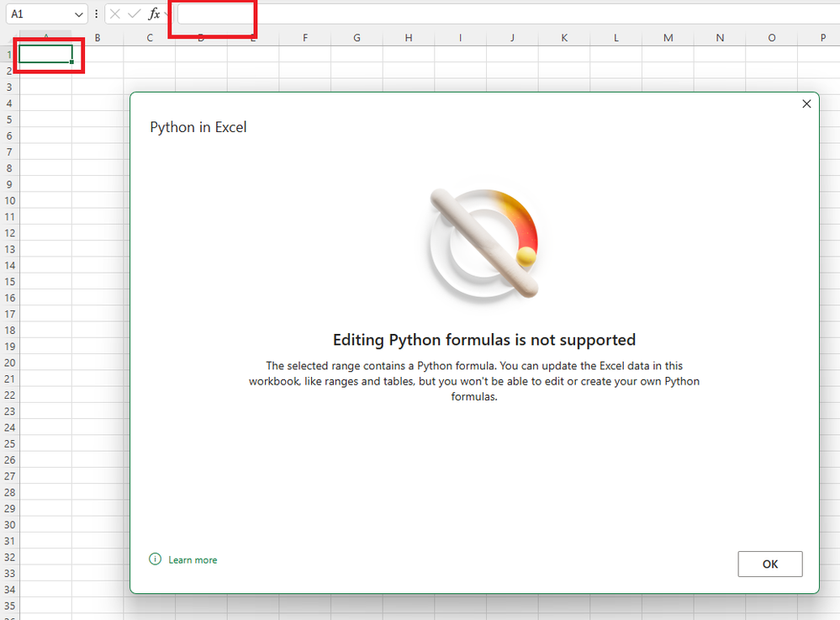Click the Cancel X icon in formula bar
Viewport: 840px width, 620px height.
pos(114,14)
